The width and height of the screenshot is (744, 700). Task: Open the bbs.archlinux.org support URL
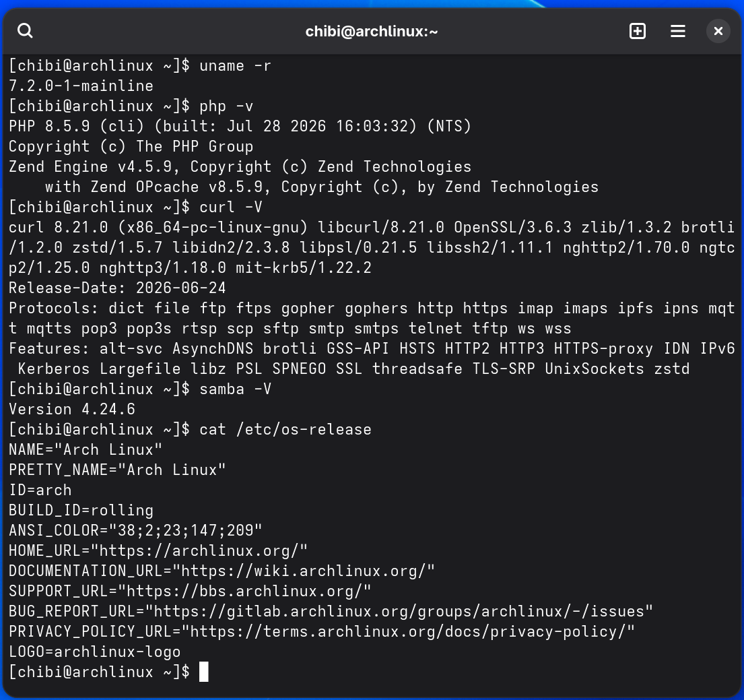pyautogui.click(x=244, y=591)
